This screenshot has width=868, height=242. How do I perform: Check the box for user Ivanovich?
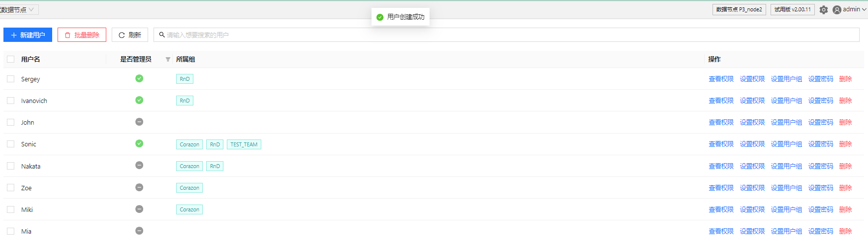tap(11, 101)
